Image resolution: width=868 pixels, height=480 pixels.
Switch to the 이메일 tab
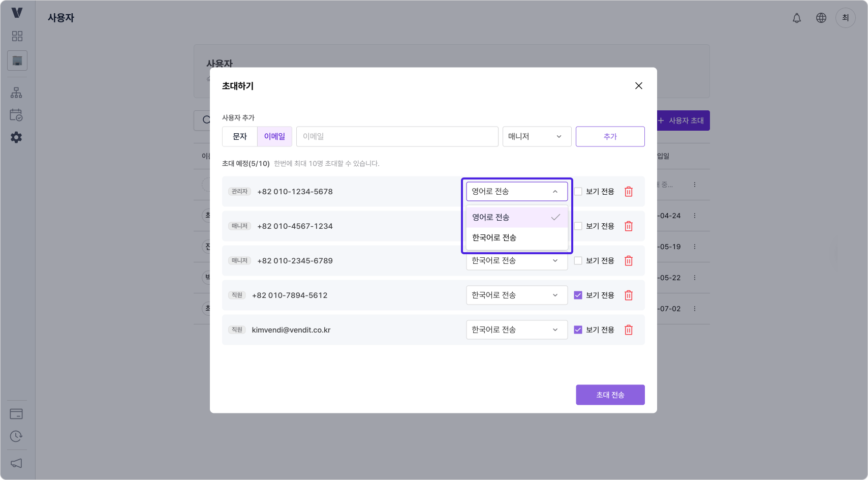coord(274,136)
